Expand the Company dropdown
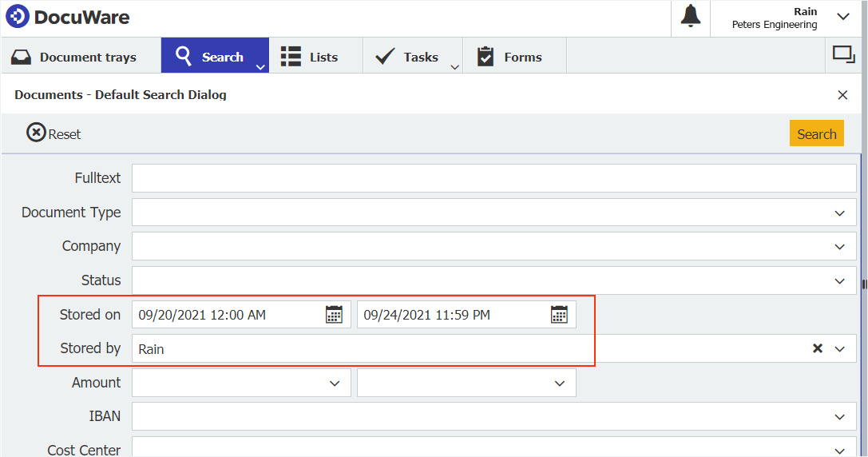Viewport: 868px width, 457px height. coord(839,247)
